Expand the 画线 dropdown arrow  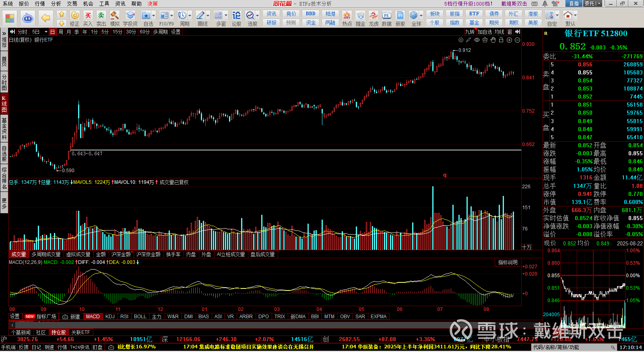click(x=208, y=16)
